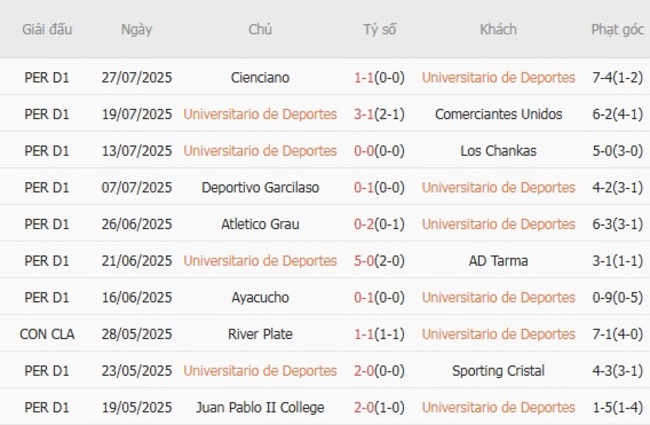Open Atletico Grau team link

coord(260,224)
